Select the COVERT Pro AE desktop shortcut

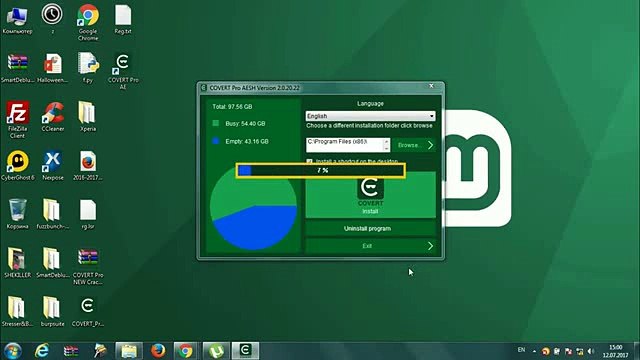(123, 71)
